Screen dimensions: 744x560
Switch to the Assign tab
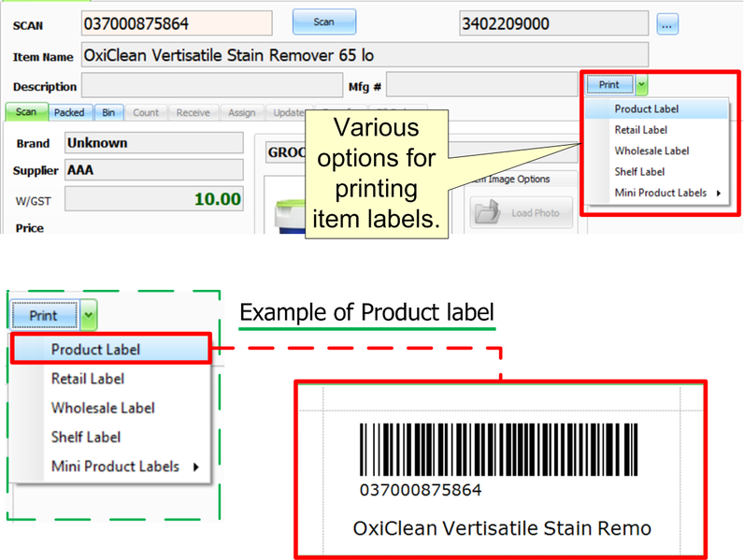(242, 112)
